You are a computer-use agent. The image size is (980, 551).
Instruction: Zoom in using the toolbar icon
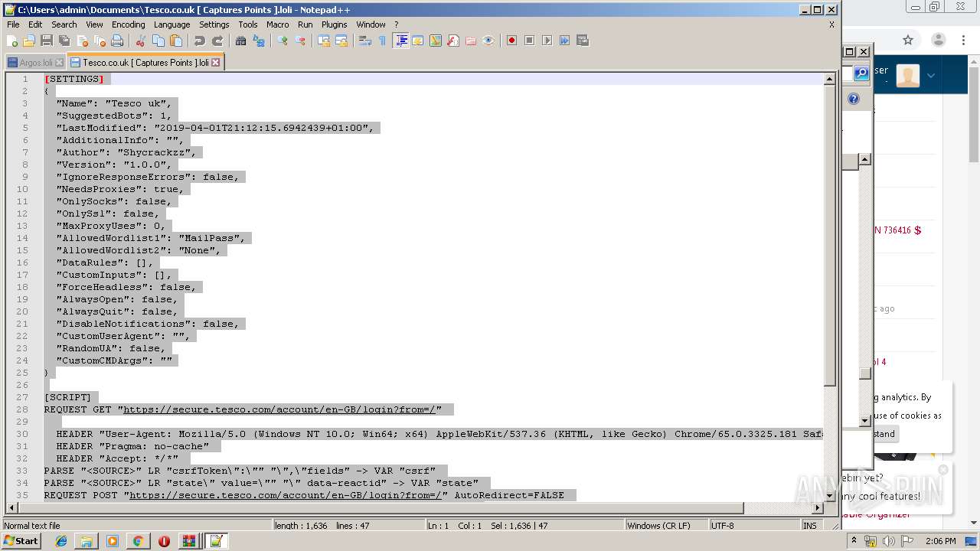pyautogui.click(x=283, y=41)
